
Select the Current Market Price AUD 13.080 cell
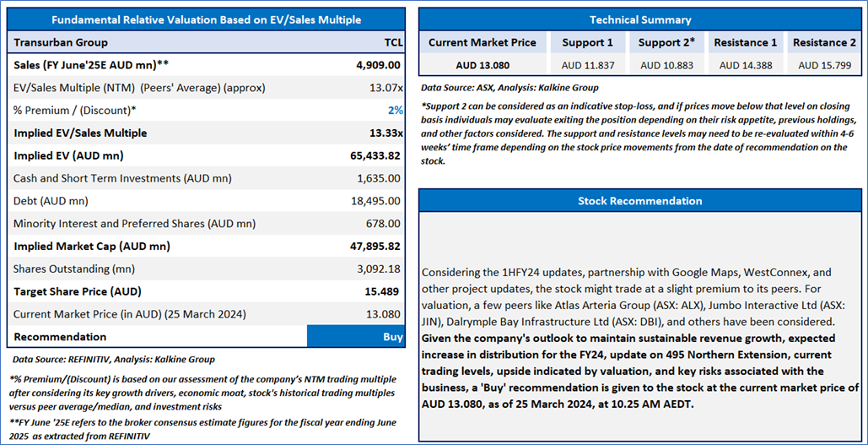482,65
